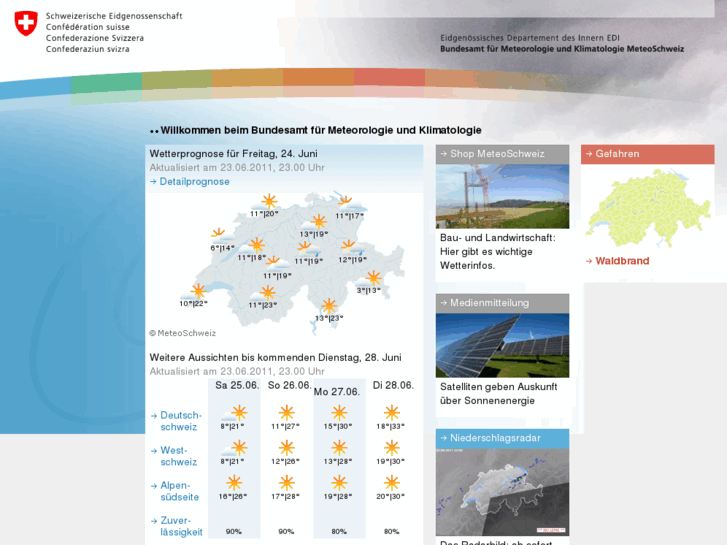Click weather icon labeled 11°|17° on map
The image size is (727, 545).
tap(350, 203)
